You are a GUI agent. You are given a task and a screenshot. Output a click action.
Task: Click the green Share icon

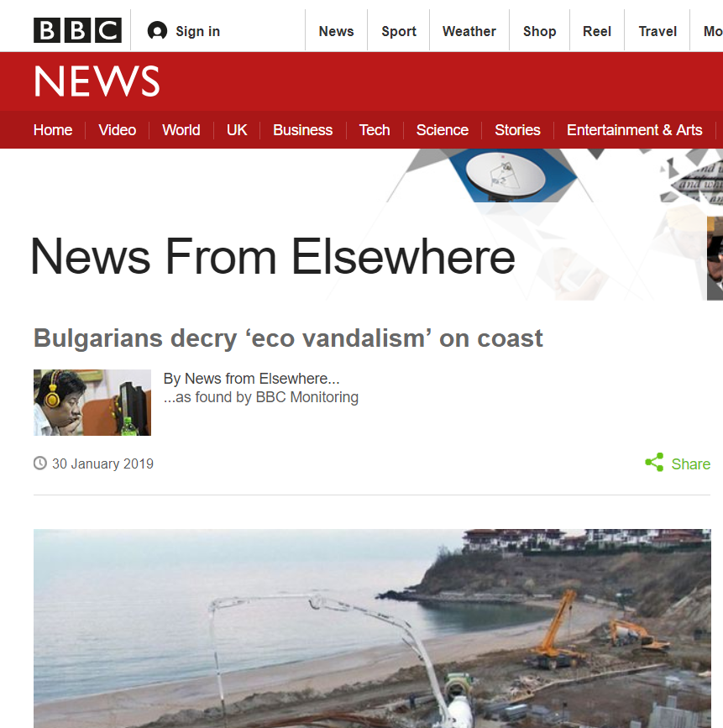tap(654, 463)
